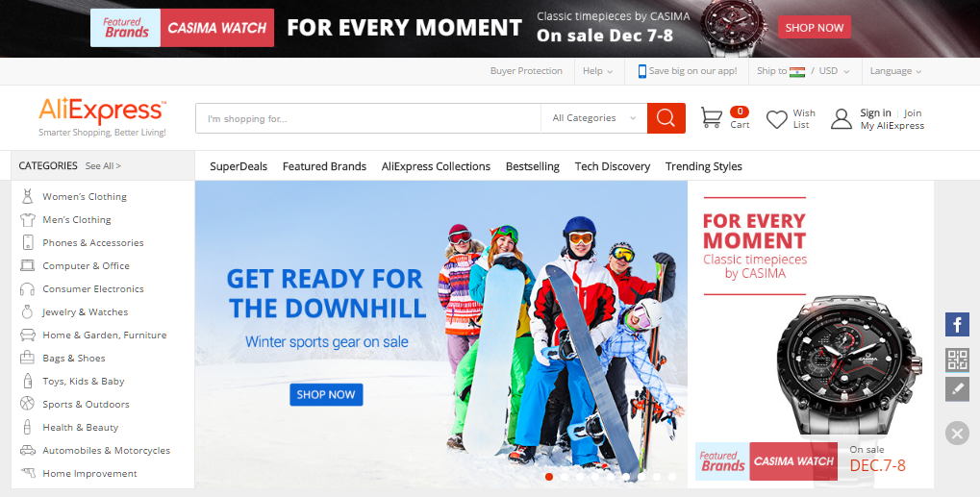Screen dimensions: 980x497
Task: Click the Facebook share icon
Action: click(x=957, y=325)
